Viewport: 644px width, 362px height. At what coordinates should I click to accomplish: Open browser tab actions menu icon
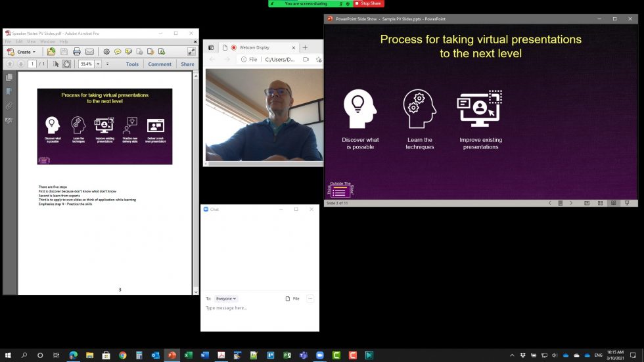(x=211, y=47)
